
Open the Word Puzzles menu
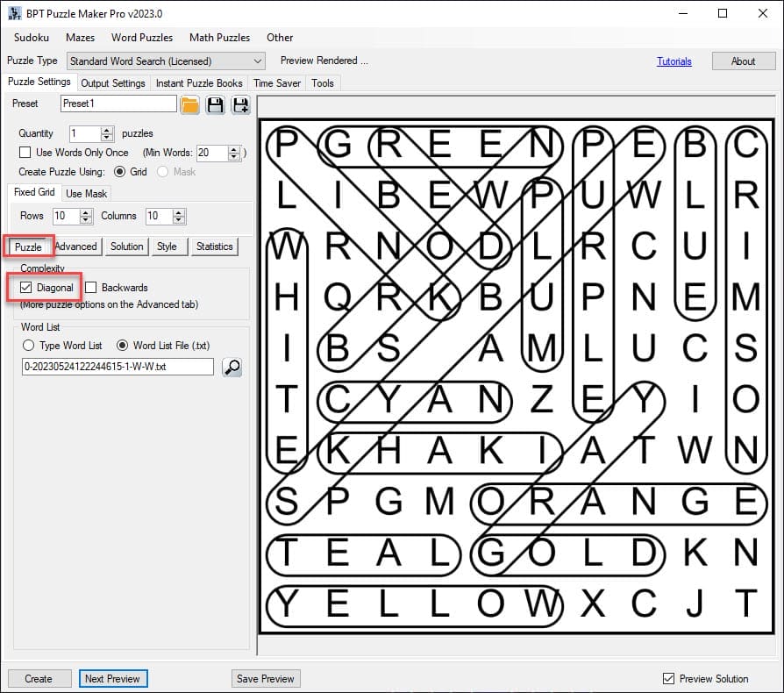pos(141,38)
